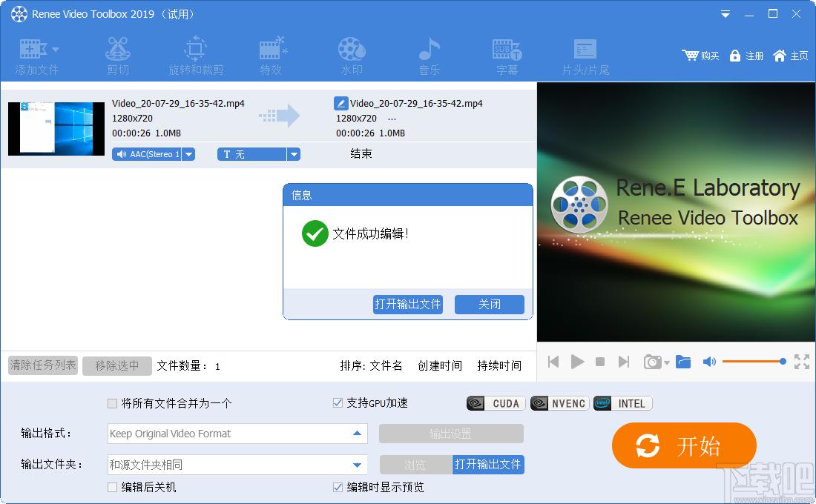This screenshot has height=504, width=816.
Task: Click the orange Start (开始) button
Action: point(684,445)
